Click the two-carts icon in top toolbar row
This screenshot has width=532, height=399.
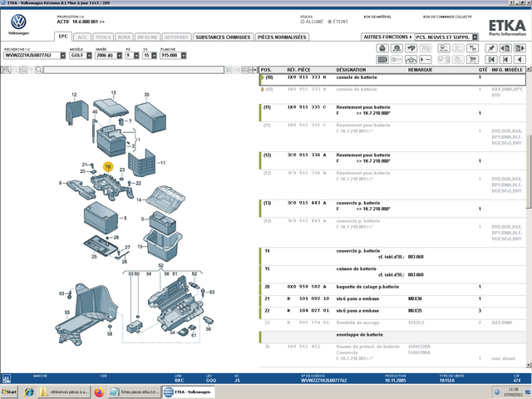(472, 48)
